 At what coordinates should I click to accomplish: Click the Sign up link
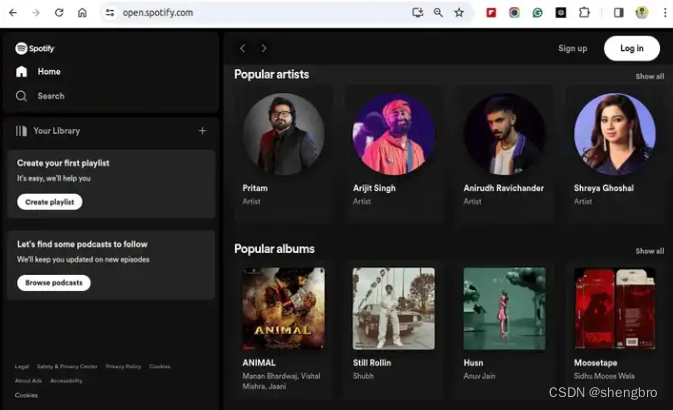click(573, 48)
